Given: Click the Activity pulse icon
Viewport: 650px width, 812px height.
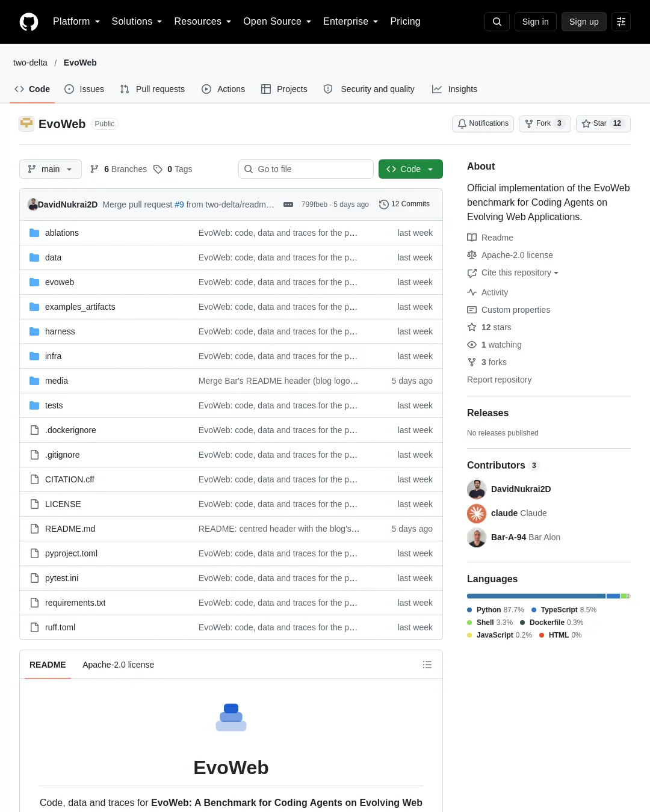Looking at the screenshot, I should (x=472, y=292).
